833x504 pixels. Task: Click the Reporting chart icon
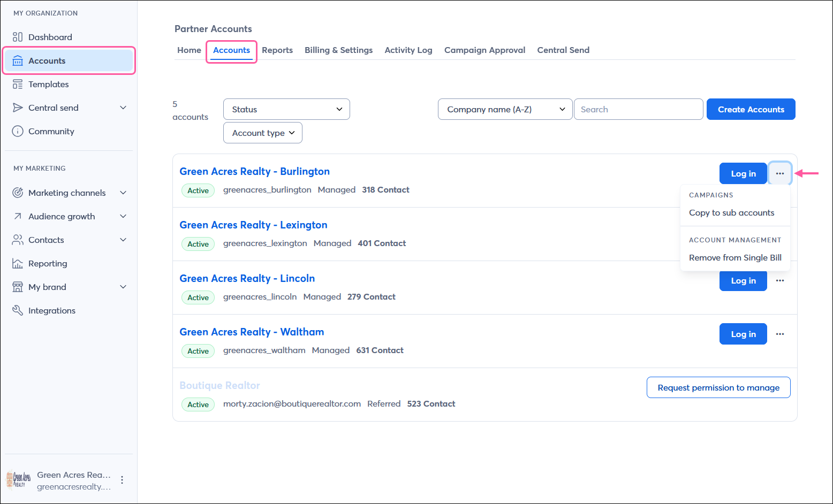pyautogui.click(x=18, y=263)
